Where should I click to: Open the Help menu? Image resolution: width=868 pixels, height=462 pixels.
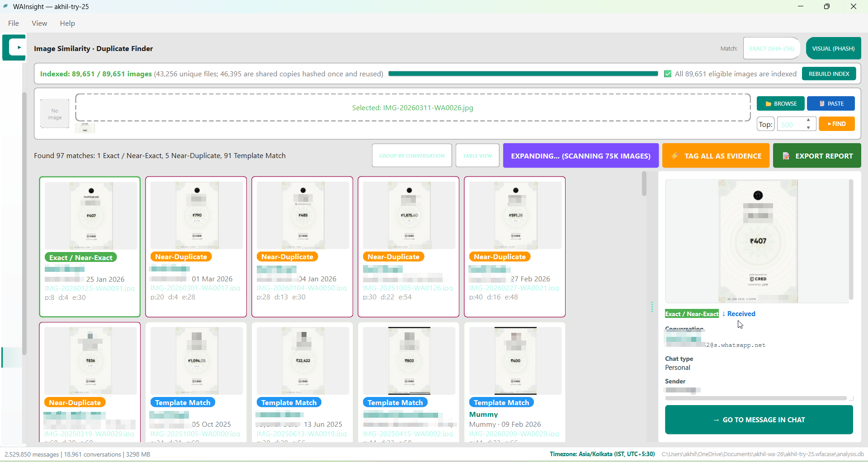pyautogui.click(x=67, y=23)
